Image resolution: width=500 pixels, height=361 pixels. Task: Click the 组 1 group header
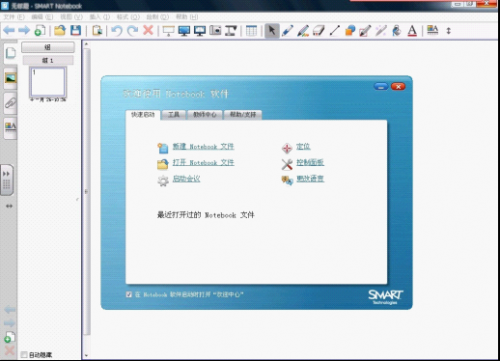[x=48, y=60]
